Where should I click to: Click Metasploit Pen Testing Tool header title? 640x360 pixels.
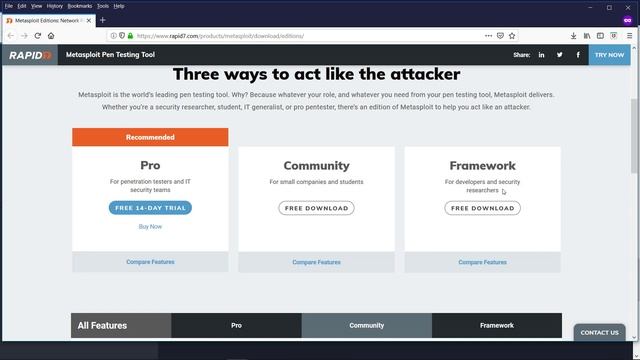(x=110, y=55)
